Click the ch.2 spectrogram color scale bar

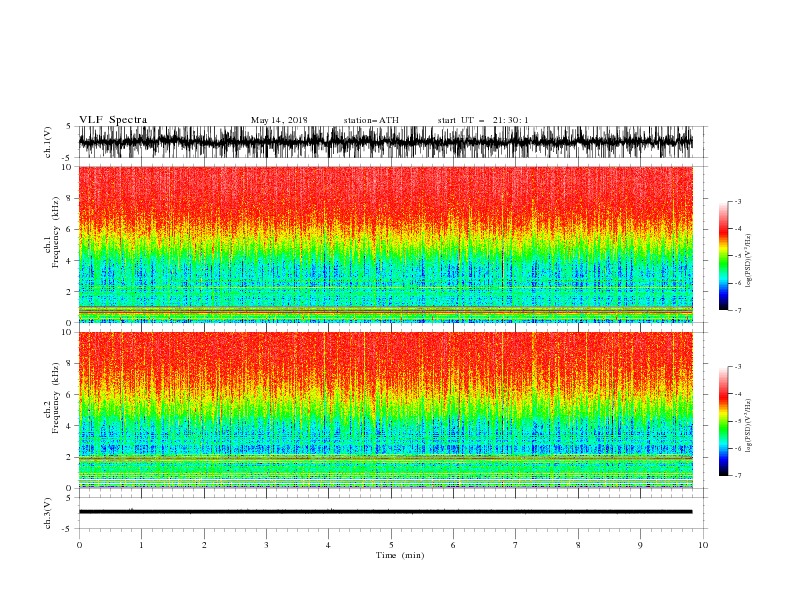click(723, 421)
